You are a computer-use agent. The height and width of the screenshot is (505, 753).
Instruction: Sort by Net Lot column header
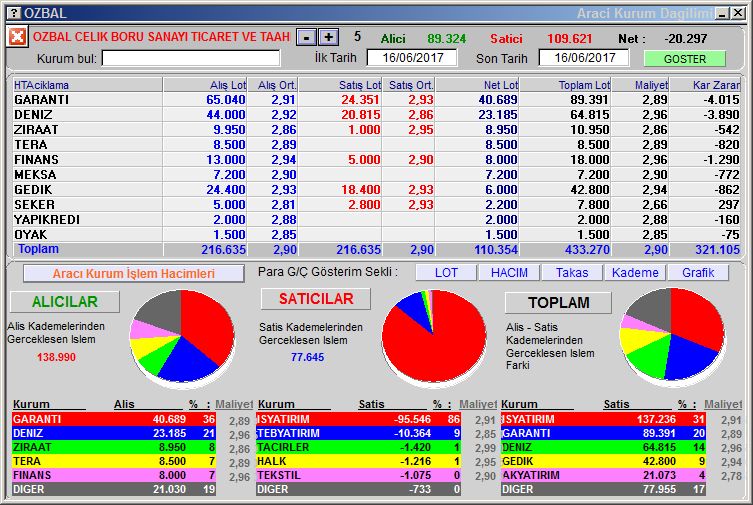tap(477, 85)
